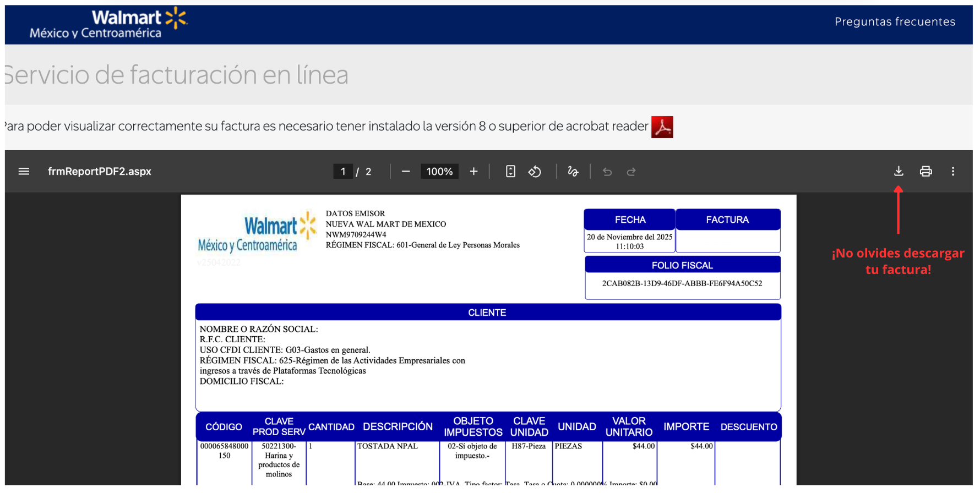Click the 50221300 clave prod serv cell
Screen dimensions: 980x493
click(x=279, y=460)
